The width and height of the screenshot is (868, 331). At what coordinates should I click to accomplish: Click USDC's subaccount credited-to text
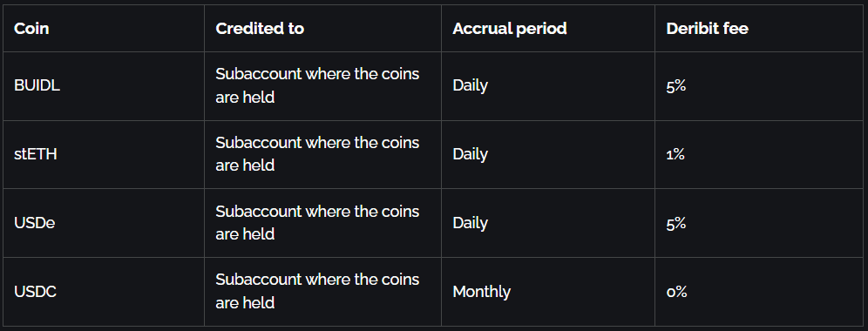coord(317,291)
